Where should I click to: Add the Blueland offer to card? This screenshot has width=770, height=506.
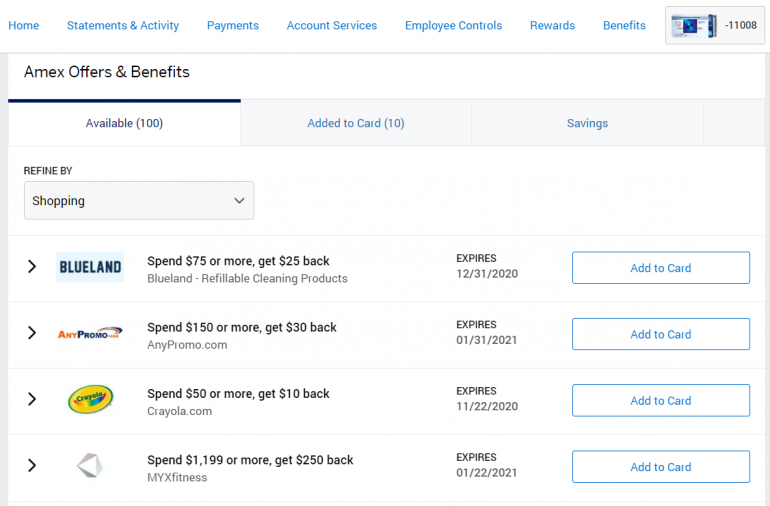pos(660,268)
